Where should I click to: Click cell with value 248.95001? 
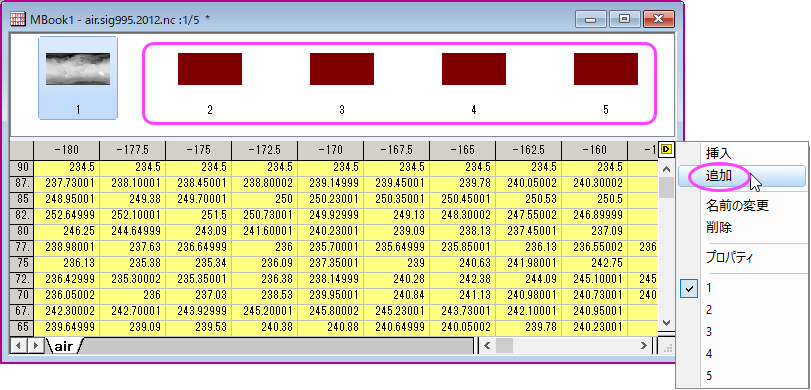tap(67, 200)
